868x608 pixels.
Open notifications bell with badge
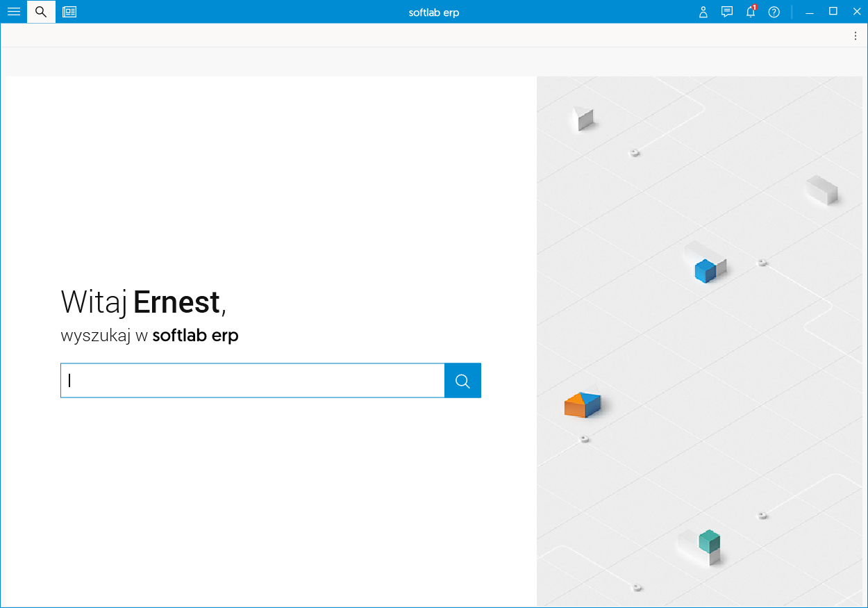tap(751, 11)
